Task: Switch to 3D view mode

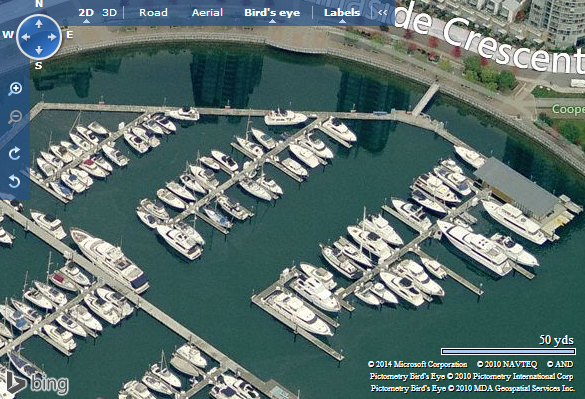Action: (110, 13)
